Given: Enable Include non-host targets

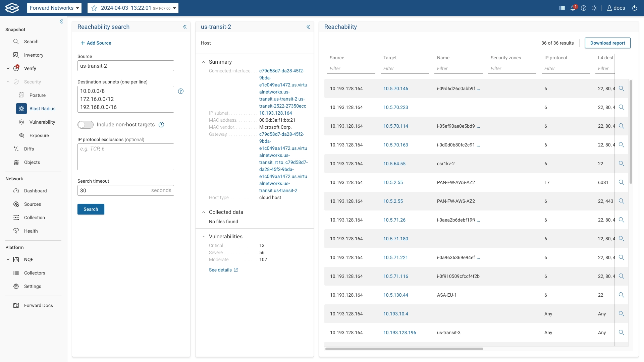Looking at the screenshot, I should [x=85, y=124].
